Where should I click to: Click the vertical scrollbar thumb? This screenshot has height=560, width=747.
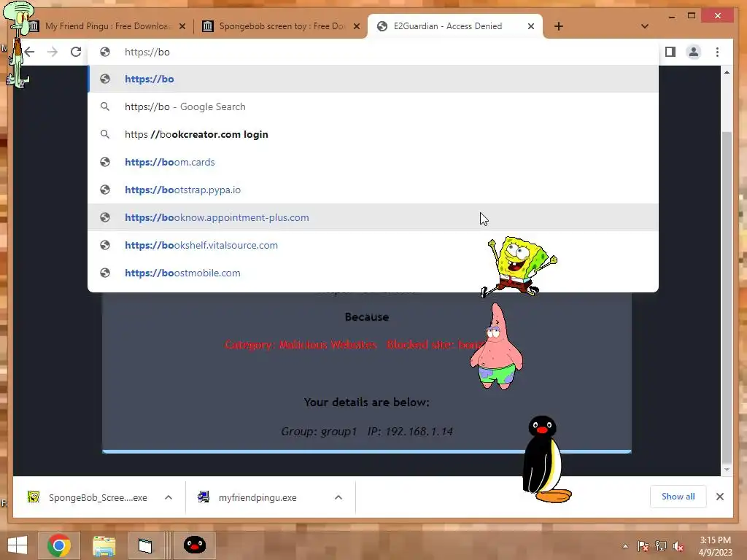pyautogui.click(x=727, y=297)
